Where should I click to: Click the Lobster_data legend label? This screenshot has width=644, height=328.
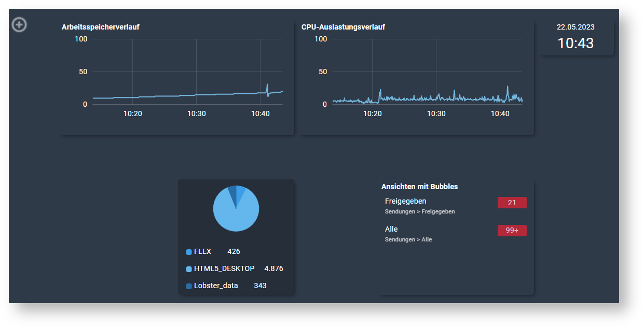coord(216,286)
